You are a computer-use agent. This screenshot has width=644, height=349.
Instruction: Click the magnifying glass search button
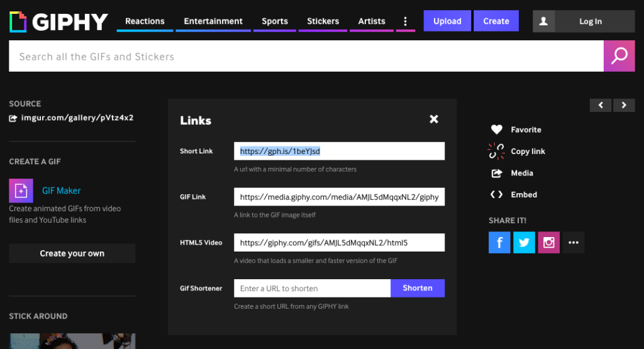[619, 56]
